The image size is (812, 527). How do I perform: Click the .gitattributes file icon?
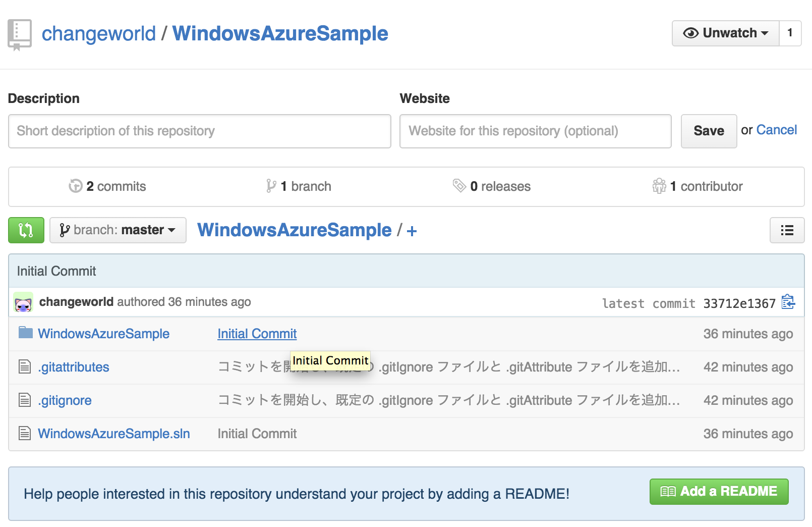point(25,366)
